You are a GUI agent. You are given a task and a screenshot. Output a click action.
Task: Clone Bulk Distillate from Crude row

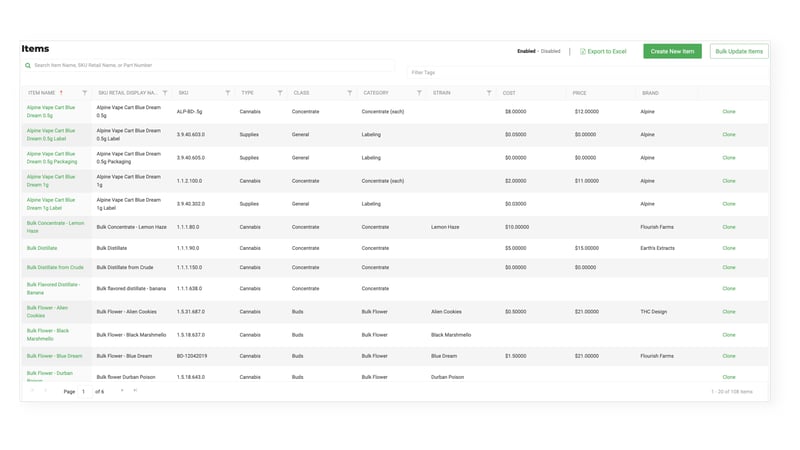729,267
